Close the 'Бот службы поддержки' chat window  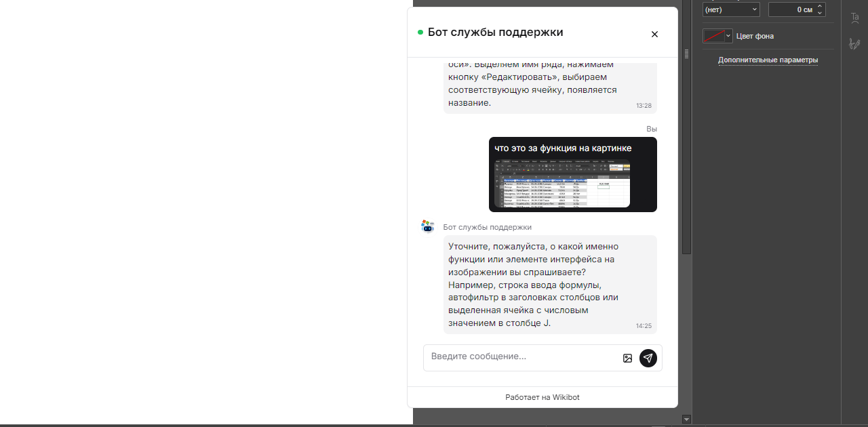click(x=654, y=34)
